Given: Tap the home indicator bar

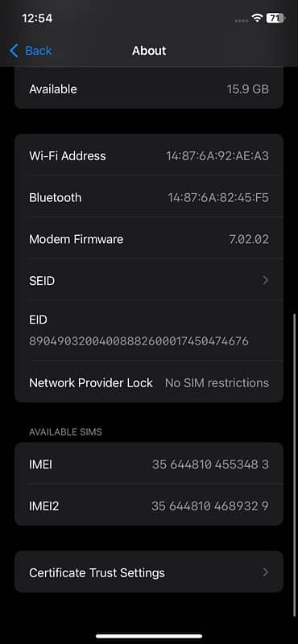Looking at the screenshot, I should pyautogui.click(x=149, y=636).
